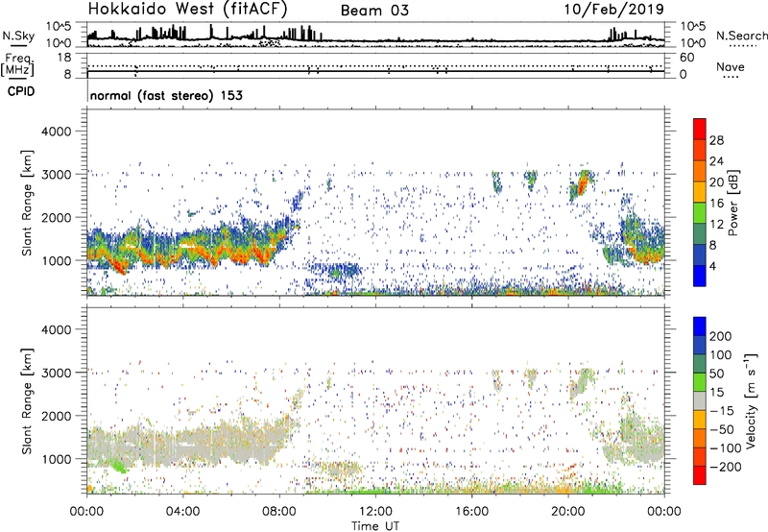Select the N.Sky legend label
Screen dimensions: 768x532
(18, 36)
